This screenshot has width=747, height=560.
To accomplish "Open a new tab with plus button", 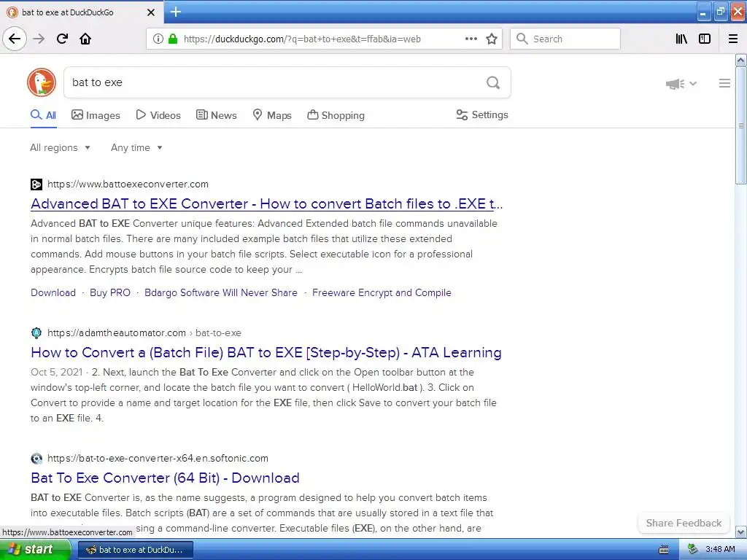I will (175, 12).
